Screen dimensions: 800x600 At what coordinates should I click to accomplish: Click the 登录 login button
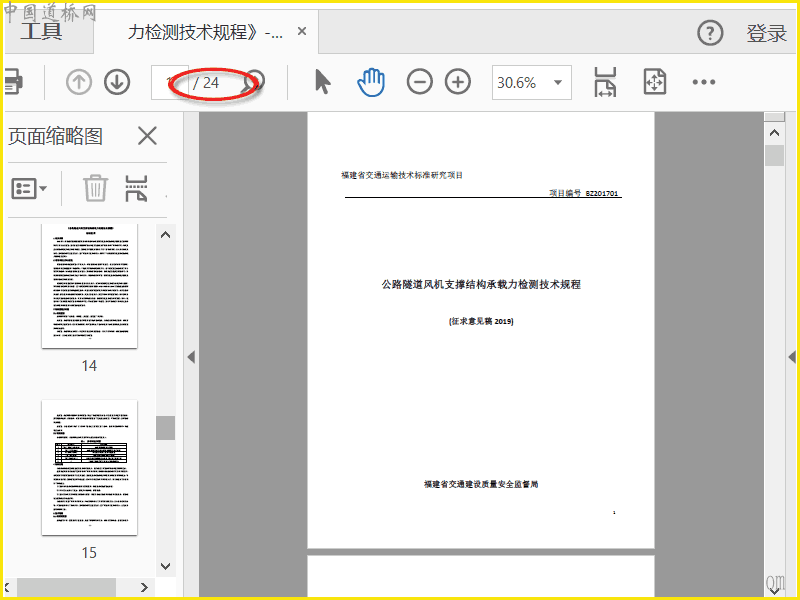[x=766, y=34]
